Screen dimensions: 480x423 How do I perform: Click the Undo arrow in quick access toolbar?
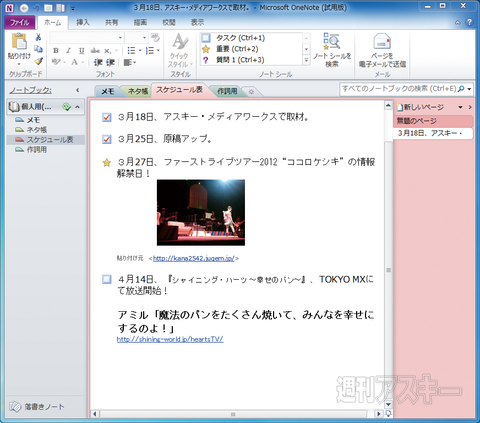[x=36, y=8]
